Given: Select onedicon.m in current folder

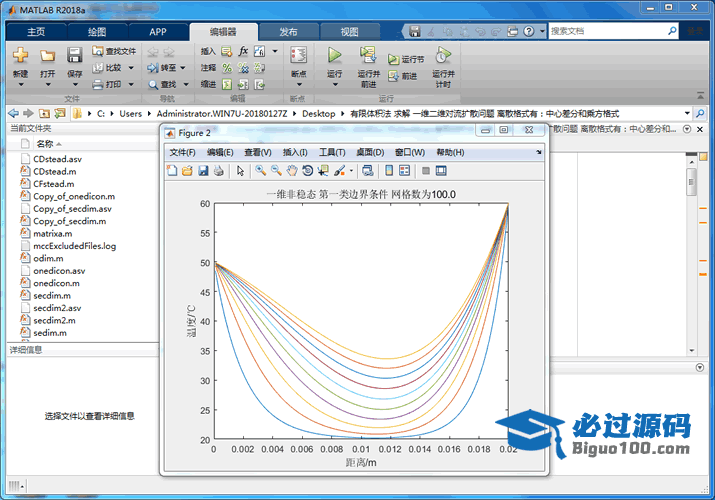Looking at the screenshot, I should [x=56, y=283].
